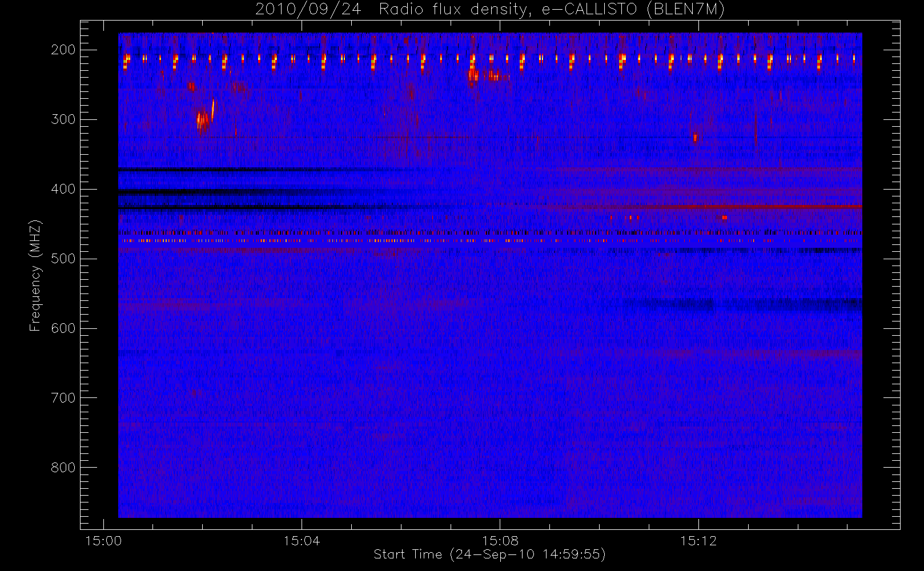Viewport: 924px width, 571px height.
Task: Click the 600 frequency tick label
Action: click(x=63, y=328)
